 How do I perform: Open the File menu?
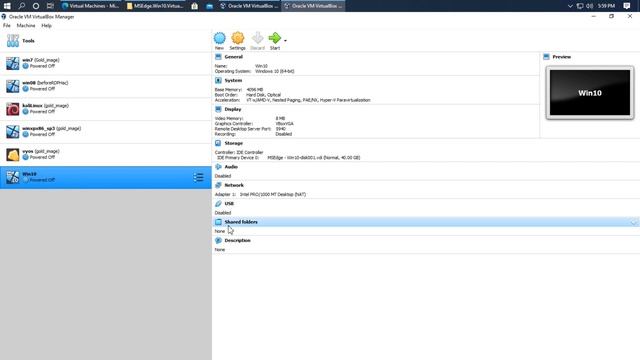click(x=7, y=26)
